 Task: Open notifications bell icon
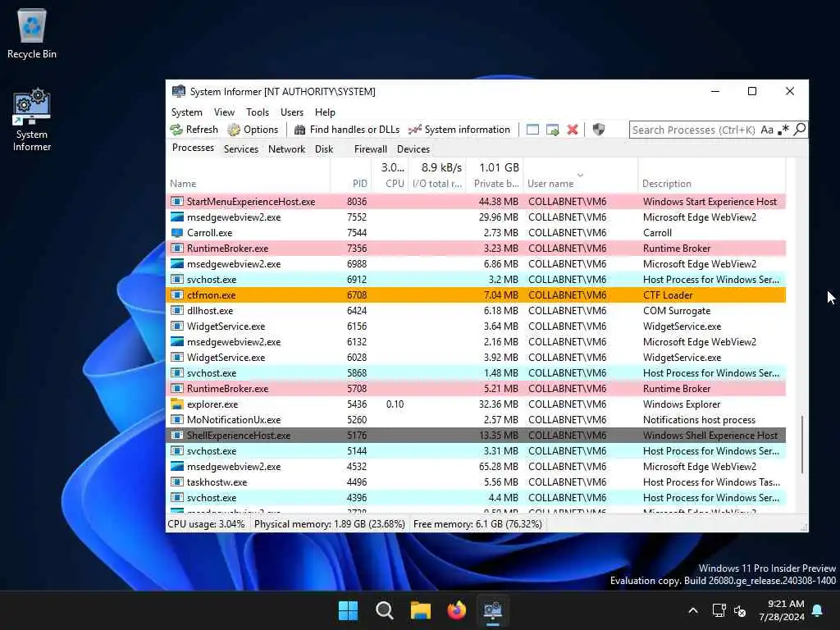pyautogui.click(x=818, y=610)
